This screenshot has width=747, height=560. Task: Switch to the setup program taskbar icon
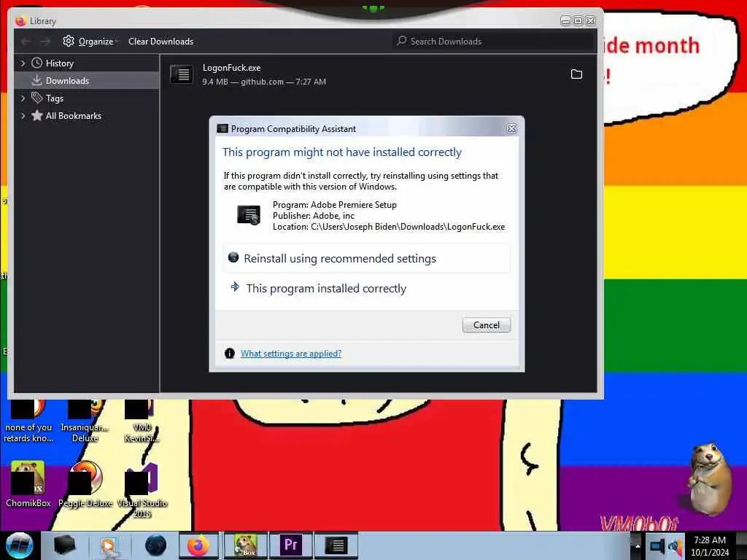336,545
